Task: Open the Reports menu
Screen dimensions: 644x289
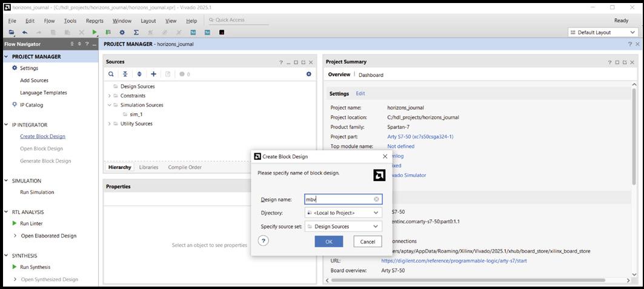Action: (x=95, y=21)
